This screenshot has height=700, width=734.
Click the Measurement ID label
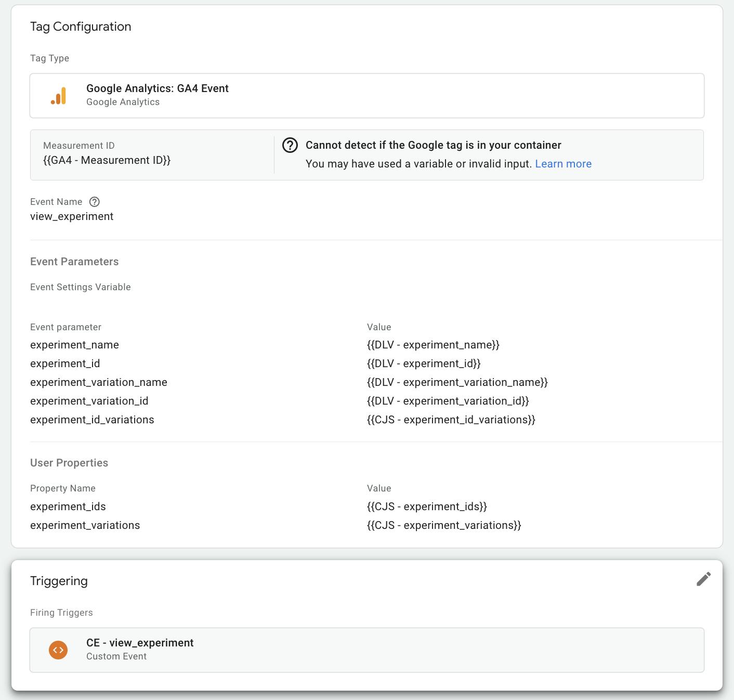(x=79, y=146)
